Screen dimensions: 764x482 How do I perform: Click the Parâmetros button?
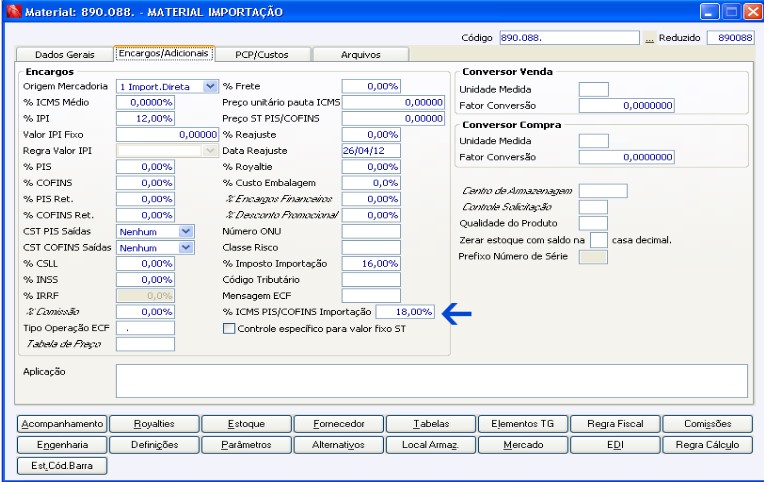(x=247, y=445)
